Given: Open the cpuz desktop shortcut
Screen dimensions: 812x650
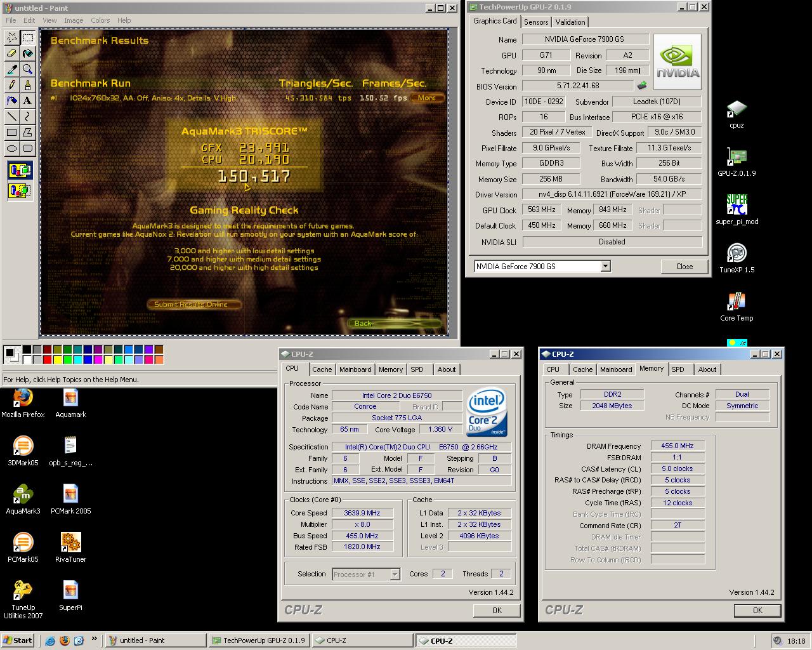Looking at the screenshot, I should (737, 114).
